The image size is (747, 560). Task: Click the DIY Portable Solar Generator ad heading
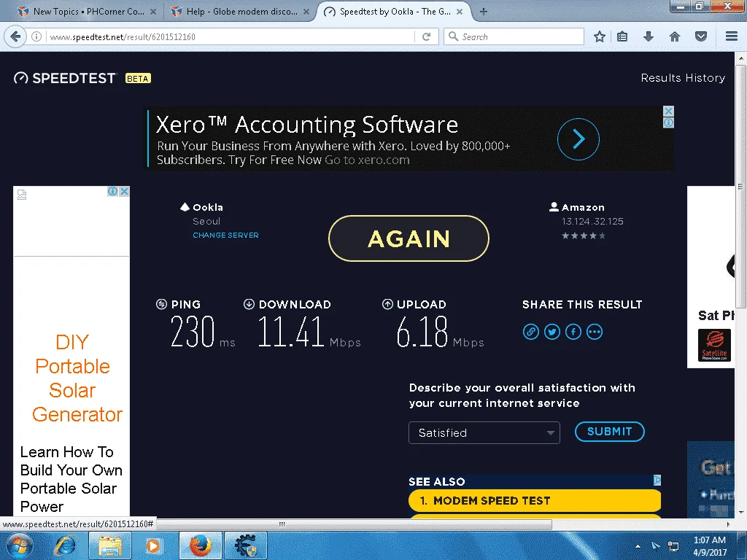coord(76,378)
